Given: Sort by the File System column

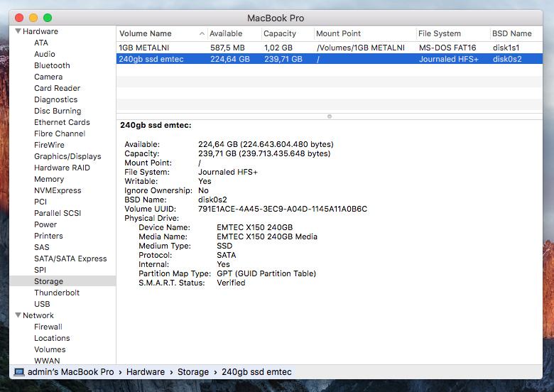Looking at the screenshot, I should point(439,33).
